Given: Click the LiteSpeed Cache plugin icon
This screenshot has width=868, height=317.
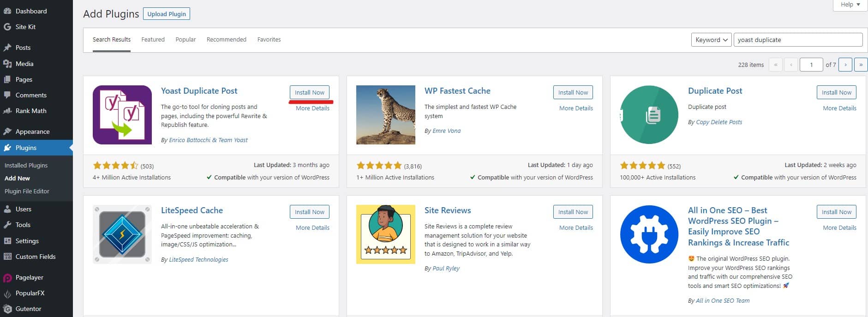Looking at the screenshot, I should pyautogui.click(x=122, y=234).
